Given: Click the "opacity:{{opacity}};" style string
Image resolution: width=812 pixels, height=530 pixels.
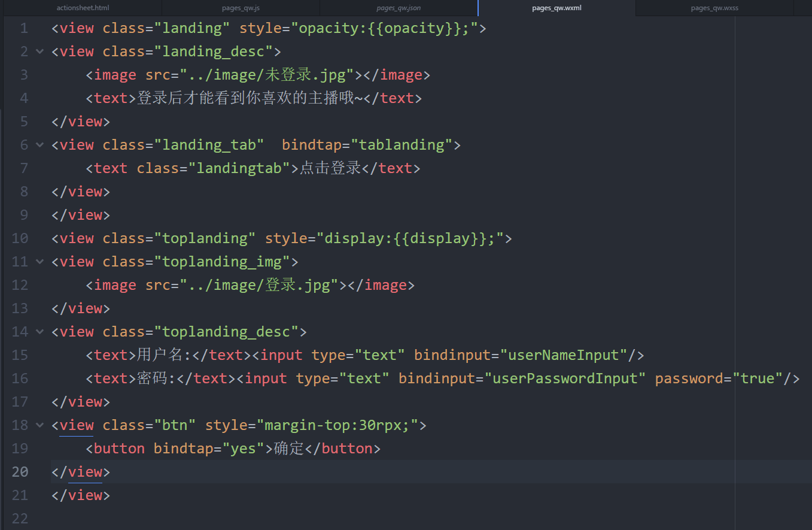Looking at the screenshot, I should 384,28.
